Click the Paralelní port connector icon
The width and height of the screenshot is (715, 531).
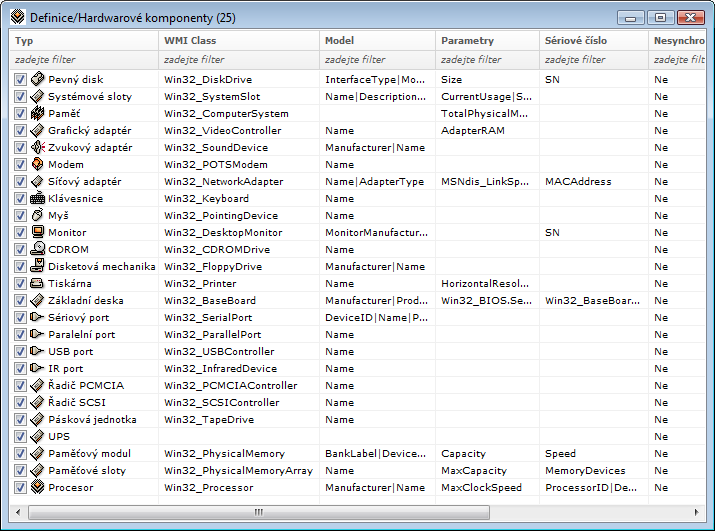tap(37, 334)
